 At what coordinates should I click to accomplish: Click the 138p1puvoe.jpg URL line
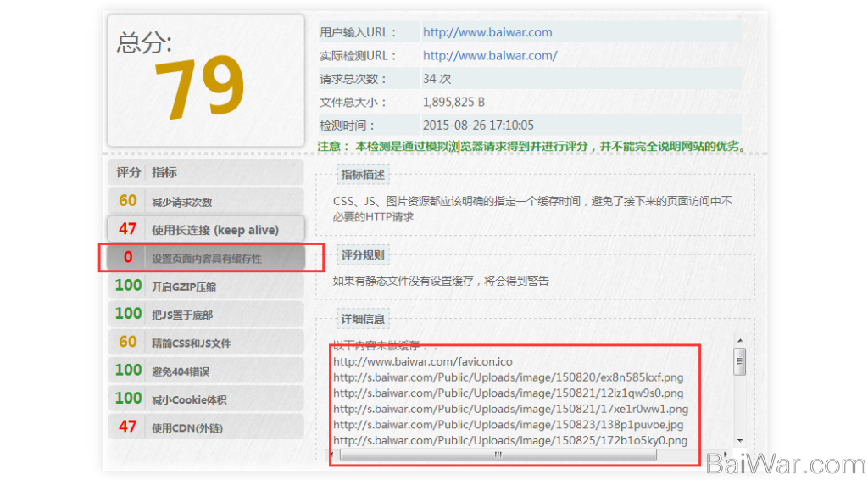(509, 425)
